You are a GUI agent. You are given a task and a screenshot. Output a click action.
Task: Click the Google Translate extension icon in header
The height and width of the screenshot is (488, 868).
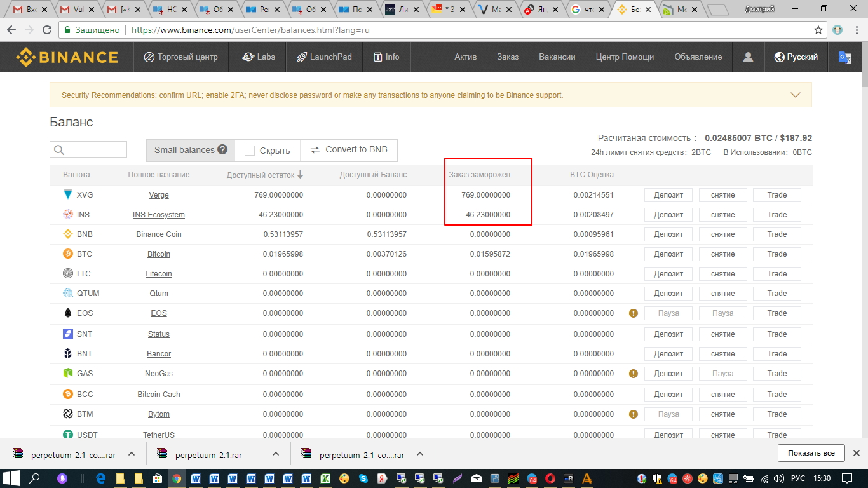[x=844, y=57]
